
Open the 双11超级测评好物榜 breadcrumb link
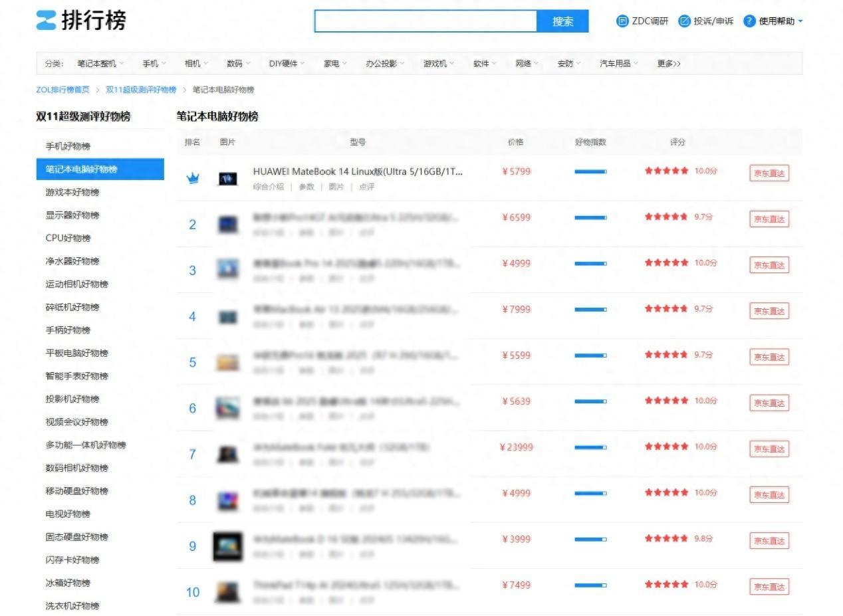click(x=141, y=90)
